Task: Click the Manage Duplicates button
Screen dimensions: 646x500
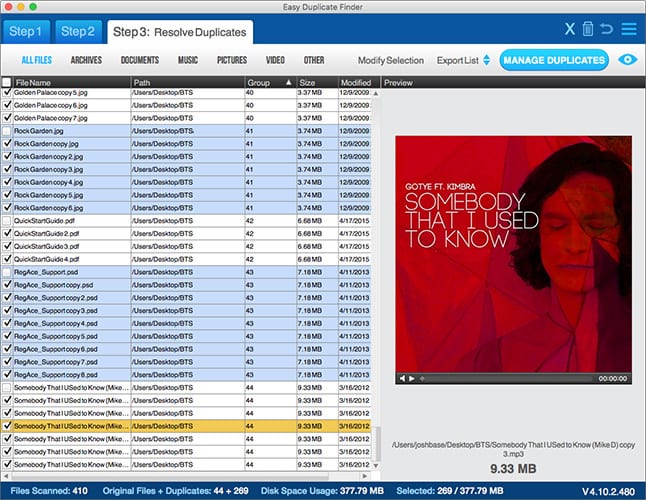Action: [554, 60]
